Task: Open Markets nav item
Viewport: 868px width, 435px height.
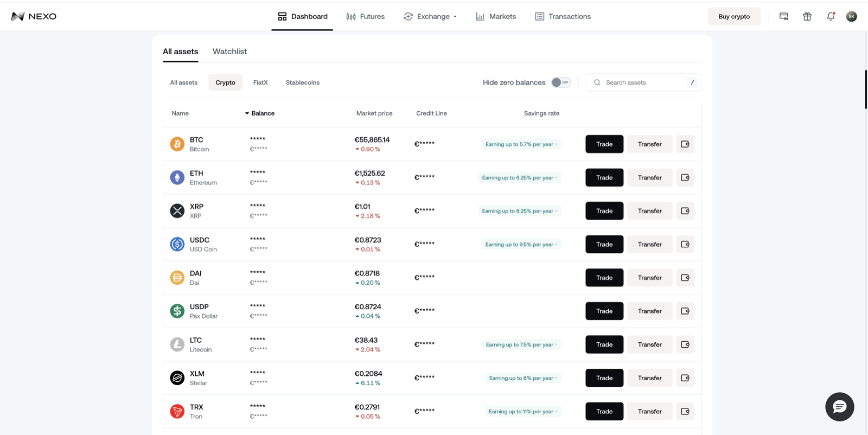Action: pos(496,16)
